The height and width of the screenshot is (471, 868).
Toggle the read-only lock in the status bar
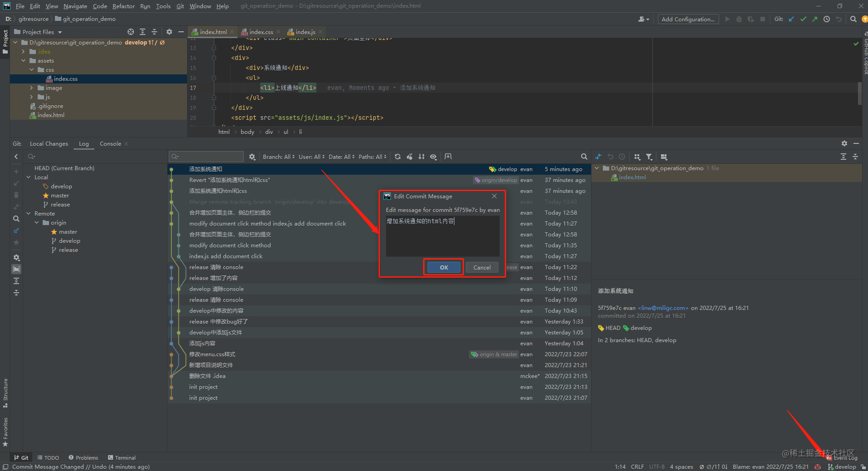point(863,466)
